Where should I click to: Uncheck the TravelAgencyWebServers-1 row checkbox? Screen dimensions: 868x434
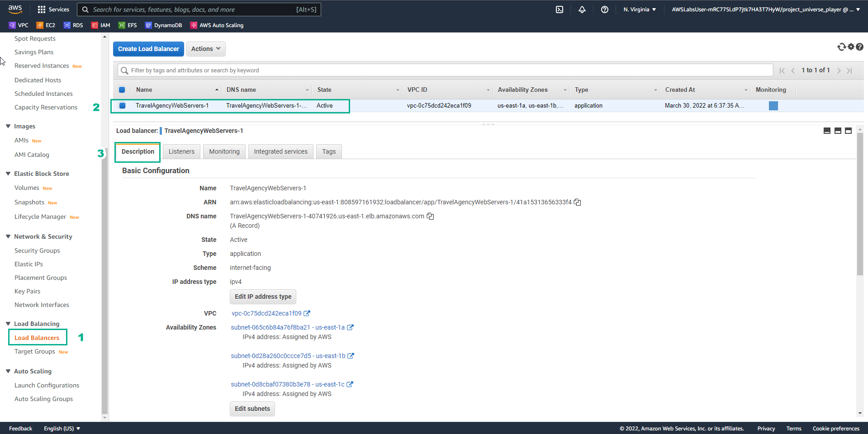point(122,105)
